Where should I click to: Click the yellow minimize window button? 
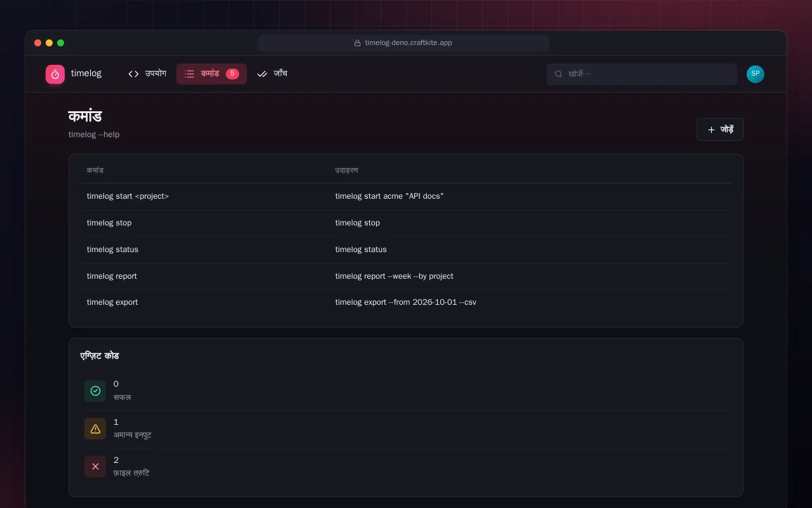pos(49,43)
